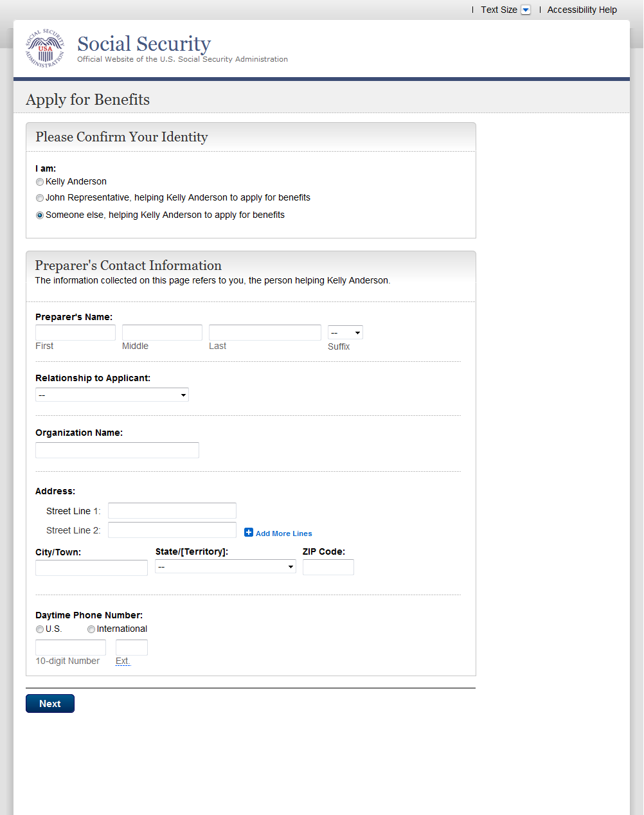Click the ZIP Code input box
The height and width of the screenshot is (815, 644).
(328, 567)
